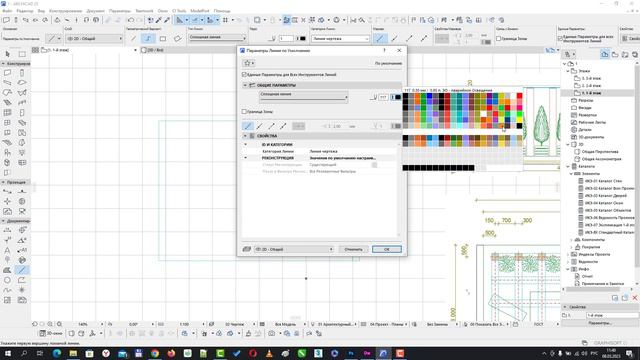Open Project Map view in navigator
The image size is (640, 360).
pyautogui.click(x=605, y=54)
